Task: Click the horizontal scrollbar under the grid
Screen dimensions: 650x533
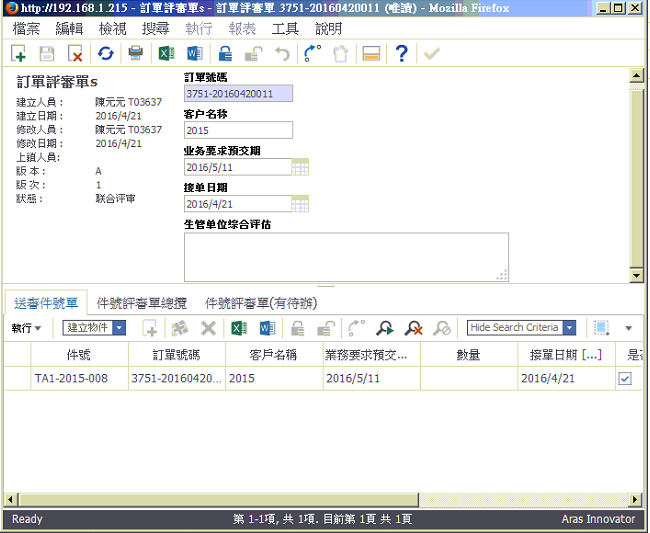Action: [300, 500]
